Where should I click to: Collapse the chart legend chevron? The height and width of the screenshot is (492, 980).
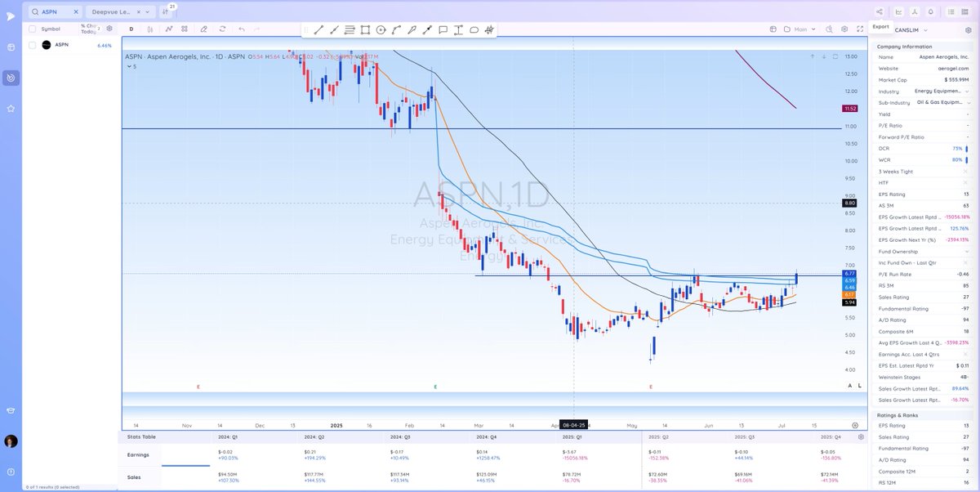[128, 66]
